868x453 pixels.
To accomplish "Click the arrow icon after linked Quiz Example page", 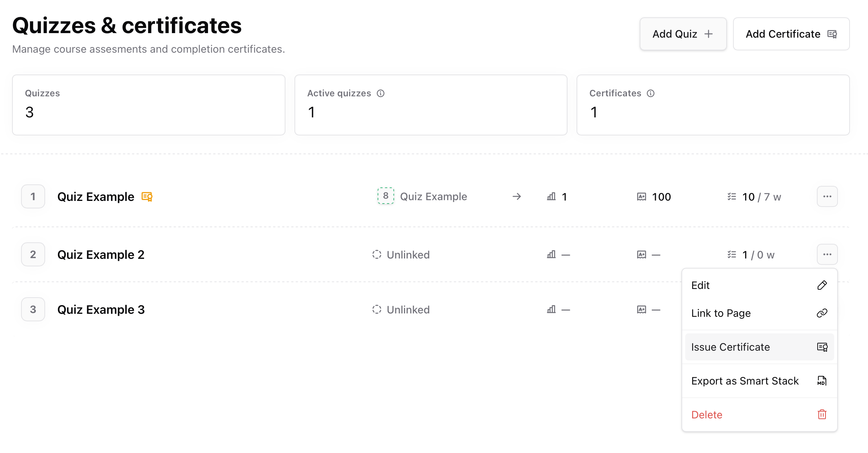I will tap(517, 196).
